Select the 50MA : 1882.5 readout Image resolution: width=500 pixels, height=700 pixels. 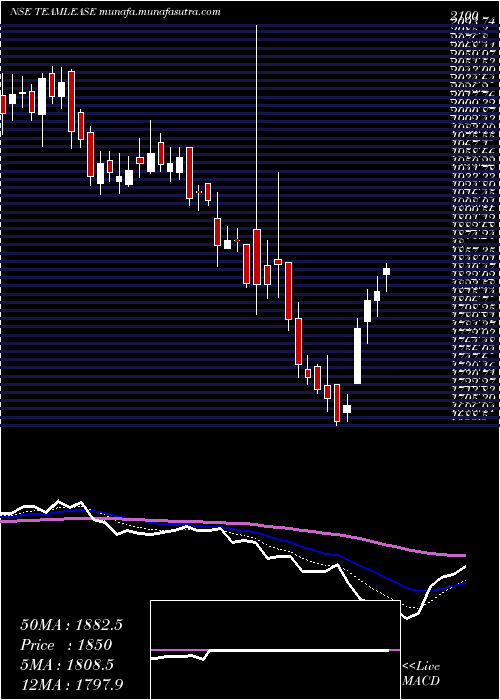(71, 625)
